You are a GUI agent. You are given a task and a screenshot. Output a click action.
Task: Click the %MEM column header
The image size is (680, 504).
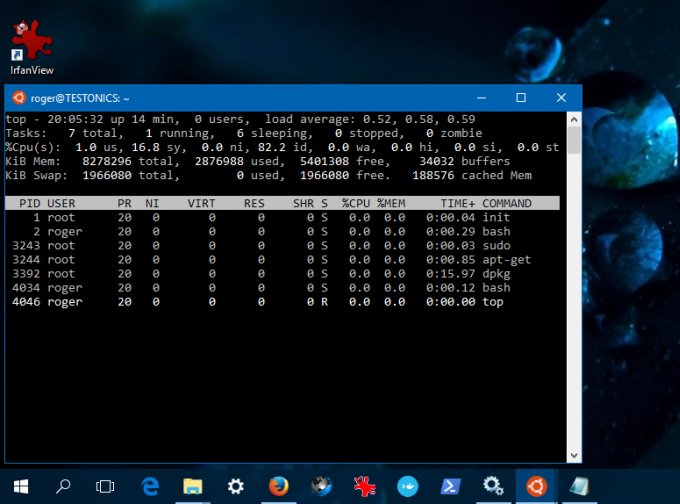click(391, 203)
